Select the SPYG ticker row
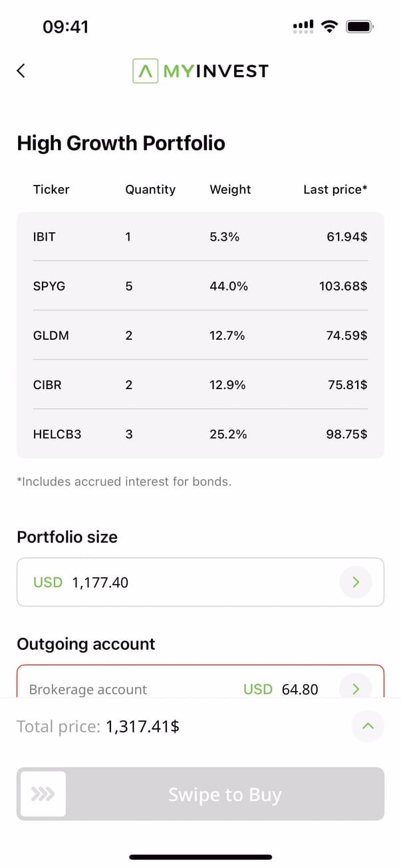Image resolution: width=401 pixels, height=868 pixels. tap(200, 286)
